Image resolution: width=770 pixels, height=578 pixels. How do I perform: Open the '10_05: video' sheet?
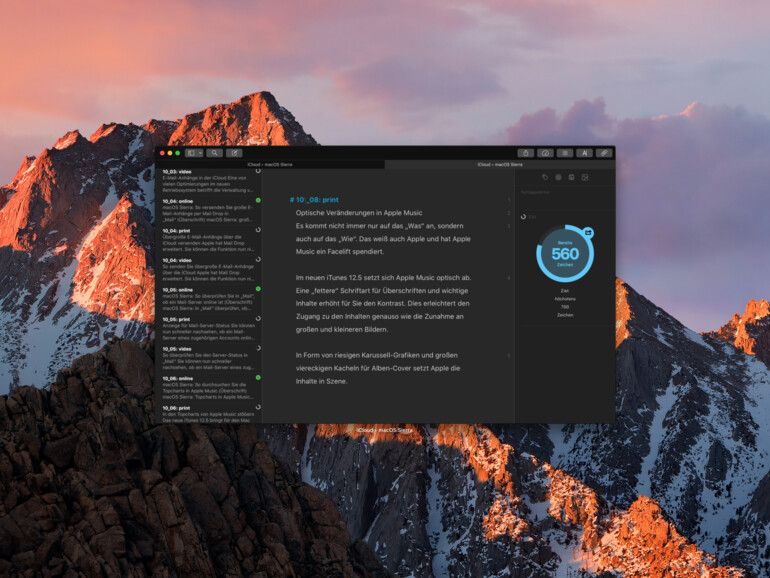click(x=208, y=358)
